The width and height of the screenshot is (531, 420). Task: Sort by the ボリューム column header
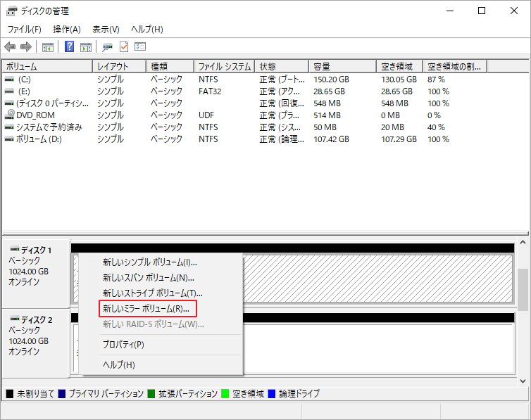(x=47, y=66)
